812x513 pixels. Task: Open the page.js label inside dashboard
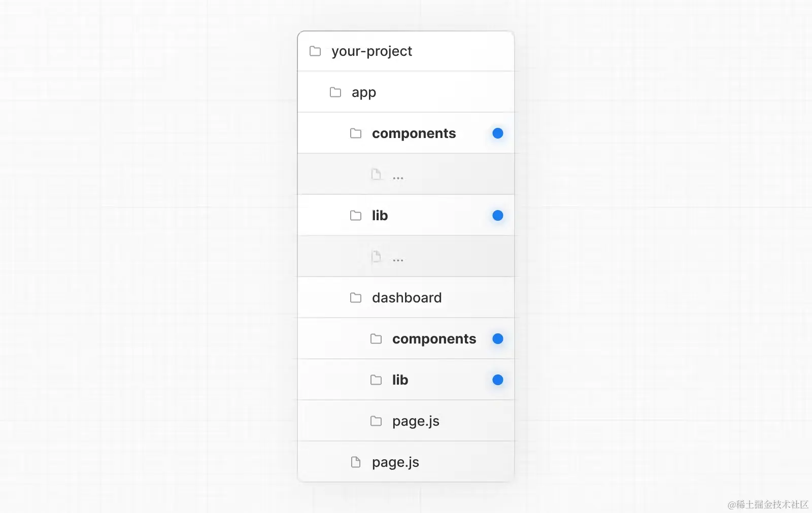coord(416,421)
